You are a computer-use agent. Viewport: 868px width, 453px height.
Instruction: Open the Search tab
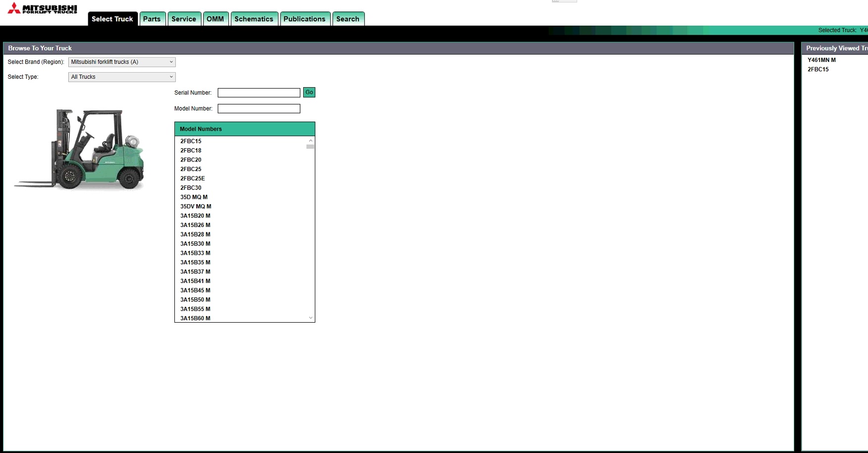click(x=348, y=19)
